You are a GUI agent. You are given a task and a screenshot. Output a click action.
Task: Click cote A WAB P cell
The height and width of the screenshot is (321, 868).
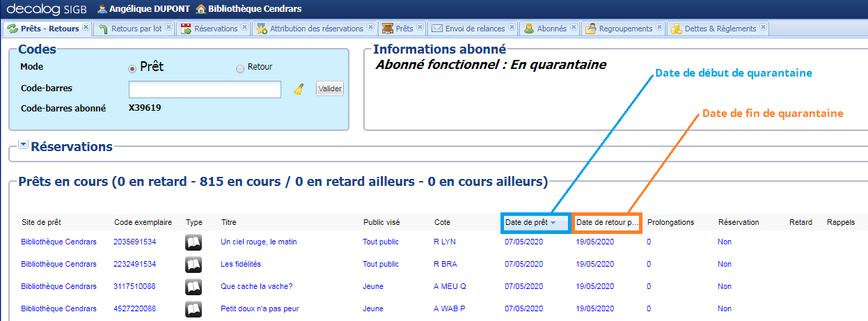450,308
